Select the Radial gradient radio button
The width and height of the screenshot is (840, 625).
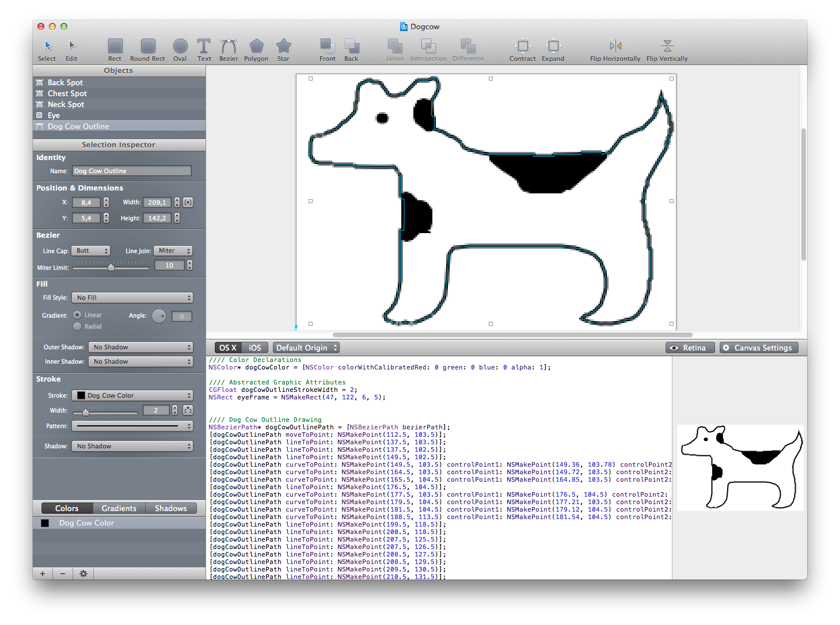pos(77,326)
